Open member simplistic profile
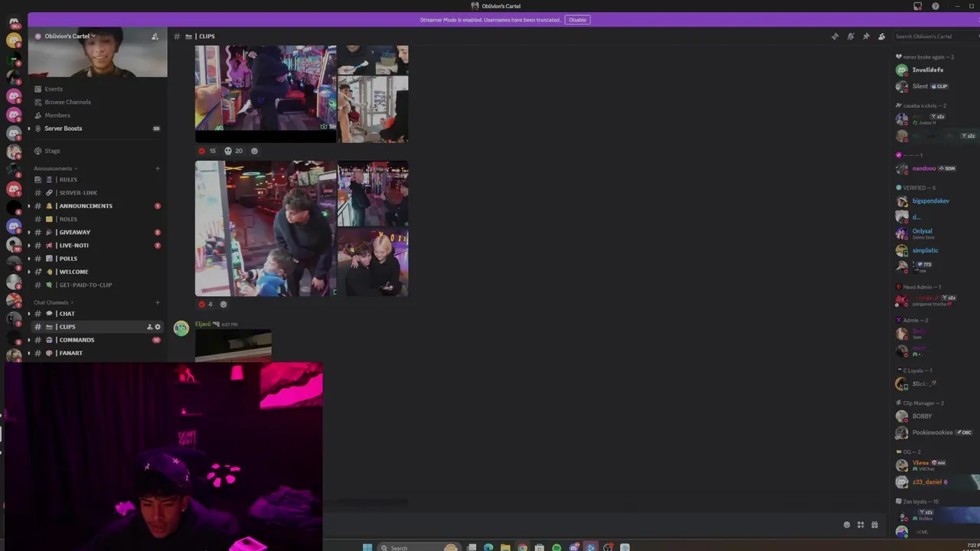 click(x=925, y=250)
